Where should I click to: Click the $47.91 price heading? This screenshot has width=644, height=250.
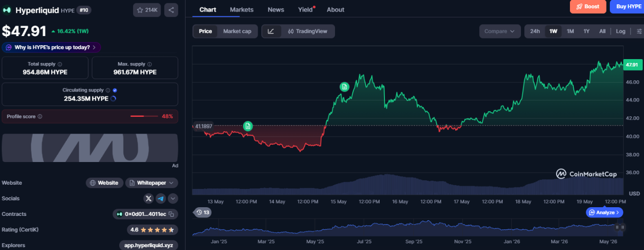tap(24, 31)
